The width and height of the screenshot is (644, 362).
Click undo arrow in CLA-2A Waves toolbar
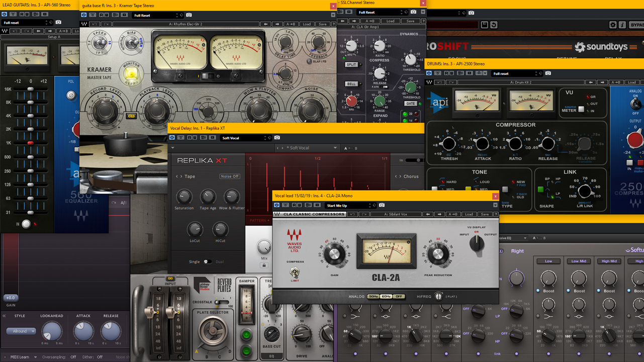point(352,214)
